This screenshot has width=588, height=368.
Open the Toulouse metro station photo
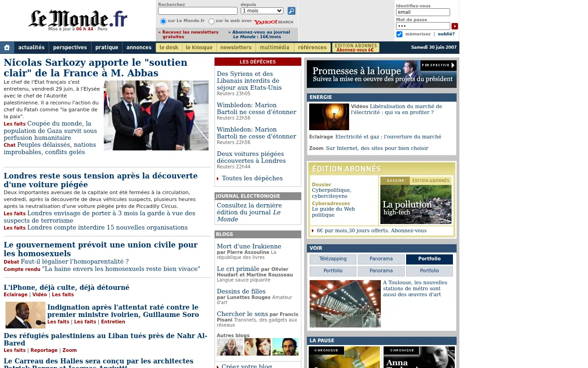click(x=345, y=304)
